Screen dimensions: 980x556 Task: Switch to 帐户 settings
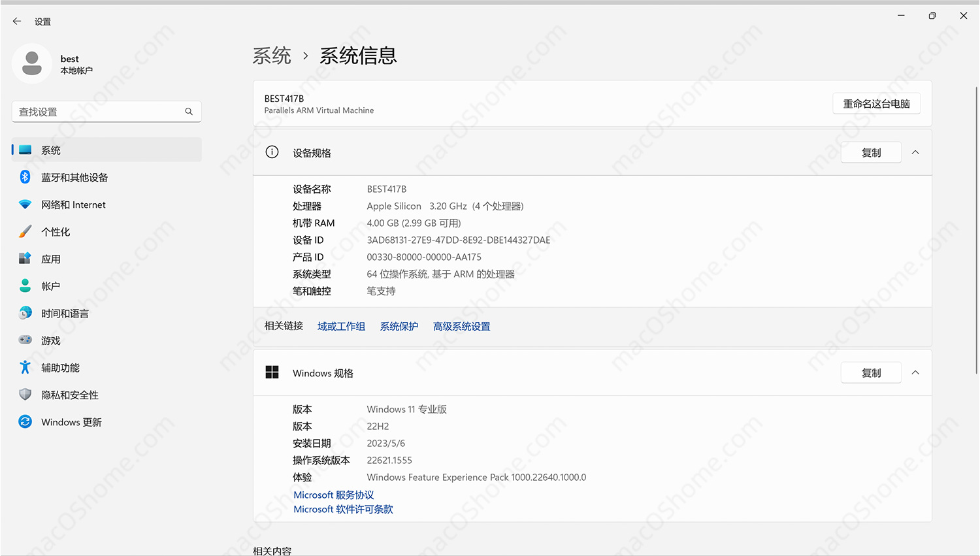106,286
